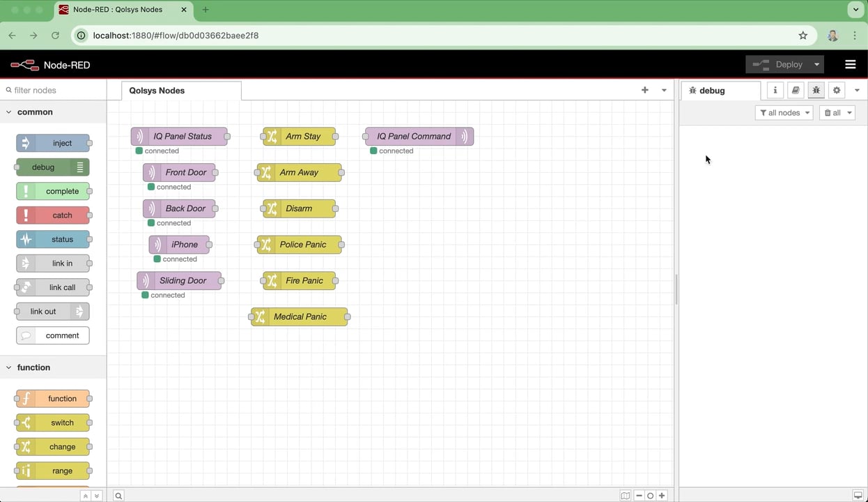Click the Deploy button
Image resolution: width=868 pixels, height=502 pixels.
click(777, 64)
